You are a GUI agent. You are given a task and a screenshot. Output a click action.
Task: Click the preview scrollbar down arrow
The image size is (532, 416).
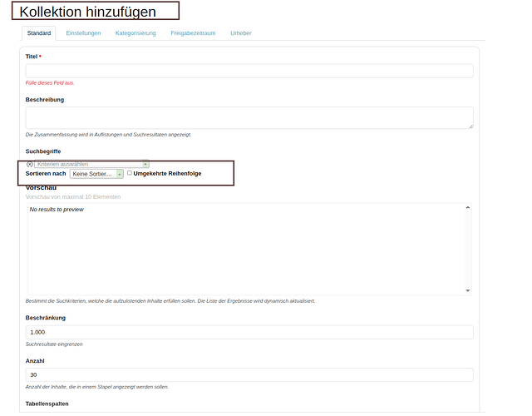(x=467, y=290)
